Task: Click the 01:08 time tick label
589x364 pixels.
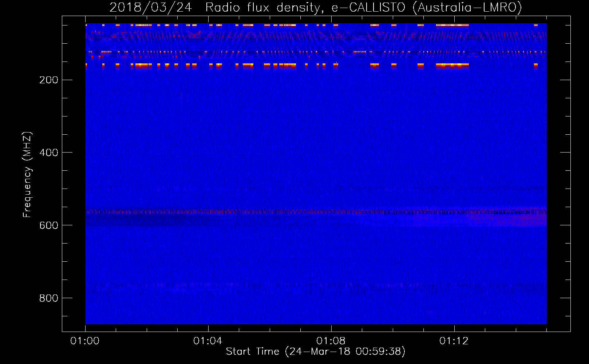Action: point(331,341)
